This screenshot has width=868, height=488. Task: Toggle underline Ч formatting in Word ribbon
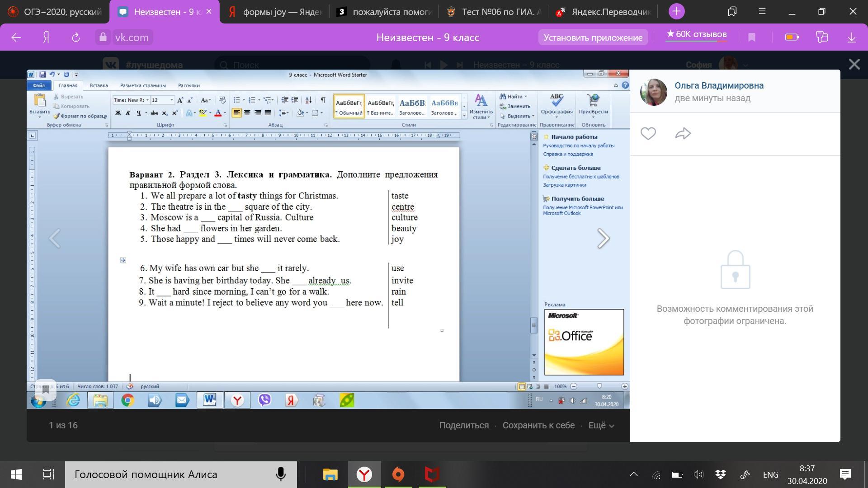click(138, 113)
